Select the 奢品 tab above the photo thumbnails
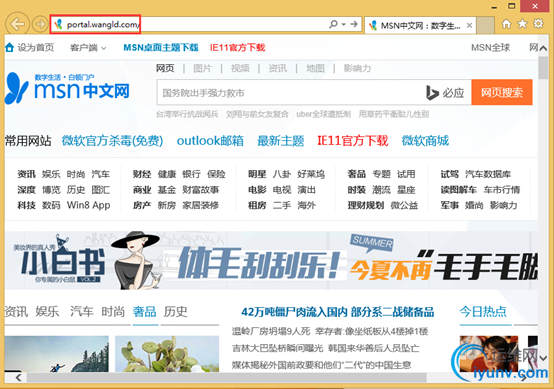This screenshot has height=389, width=554. (144, 311)
